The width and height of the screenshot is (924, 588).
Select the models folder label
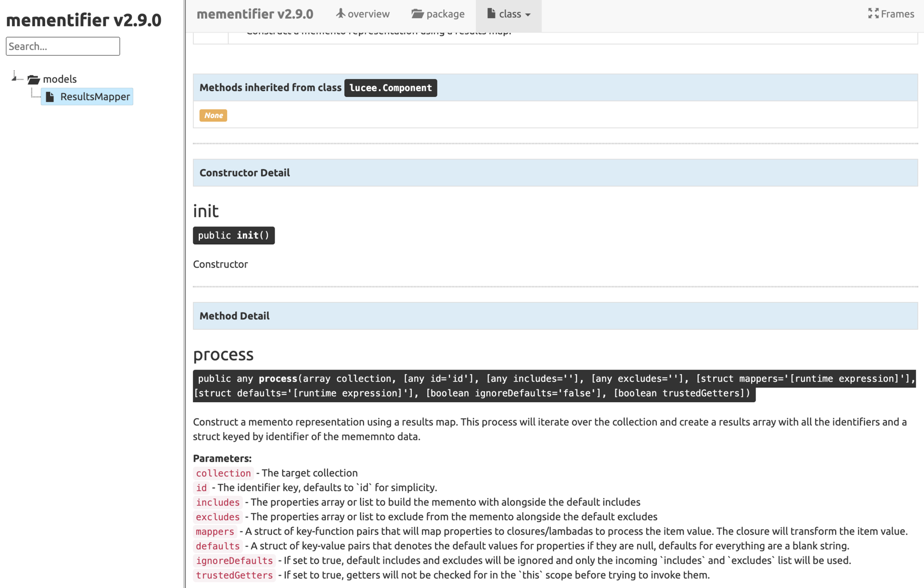(x=60, y=79)
